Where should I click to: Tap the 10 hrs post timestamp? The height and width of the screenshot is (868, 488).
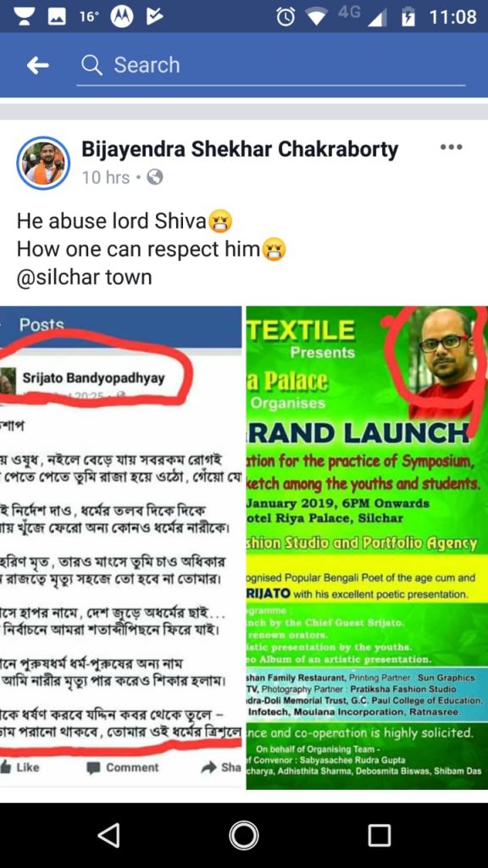coord(106,178)
